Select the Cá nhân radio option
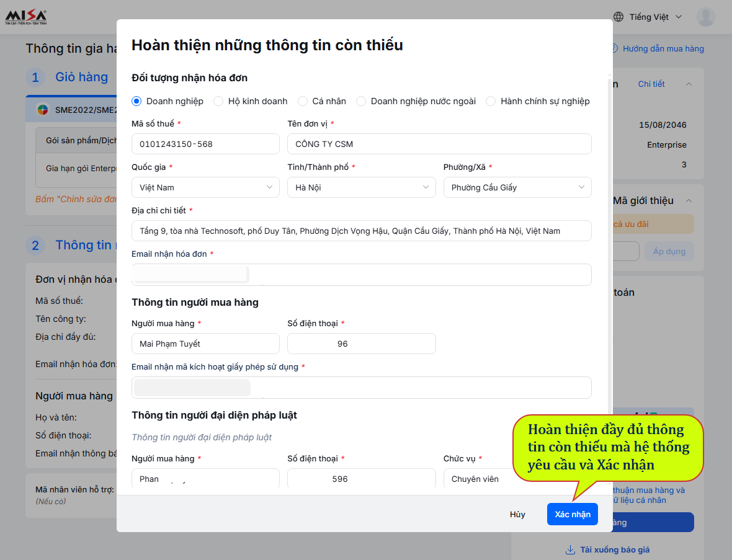Viewport: 732px width, 560px height. point(303,101)
